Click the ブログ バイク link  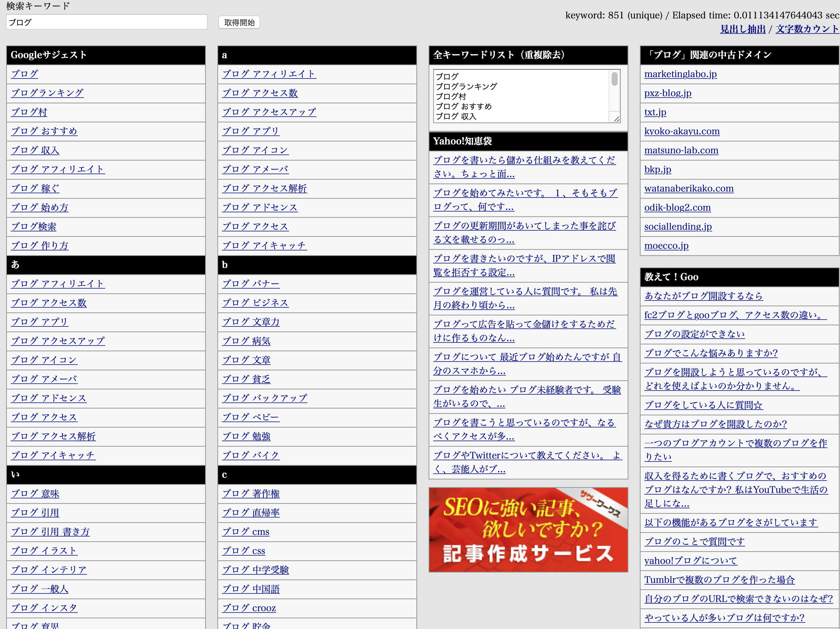point(251,455)
